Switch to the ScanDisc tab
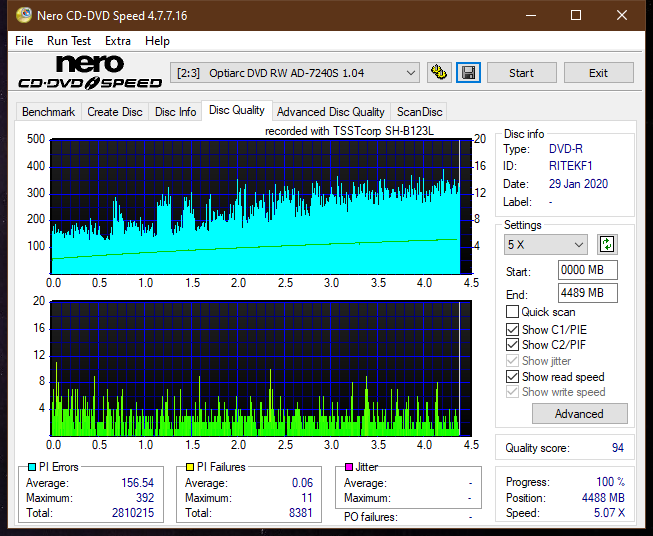 pyautogui.click(x=419, y=112)
